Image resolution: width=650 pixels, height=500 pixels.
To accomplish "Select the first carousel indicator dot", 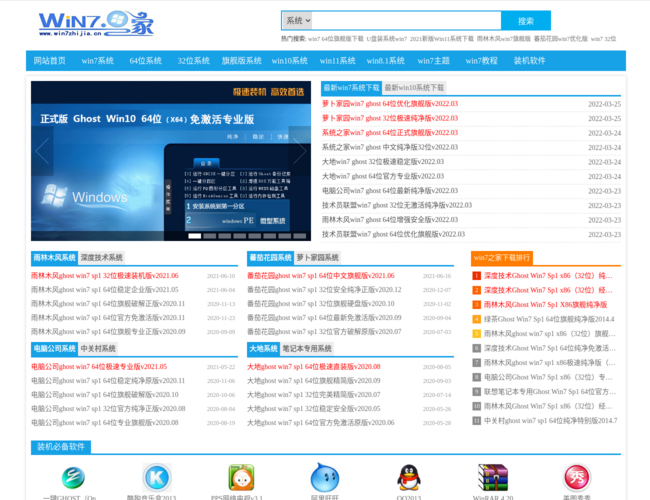I will point(195,236).
